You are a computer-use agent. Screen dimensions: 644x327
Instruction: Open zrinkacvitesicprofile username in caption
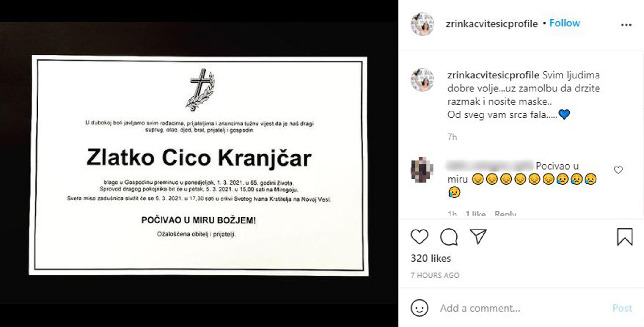coord(493,75)
